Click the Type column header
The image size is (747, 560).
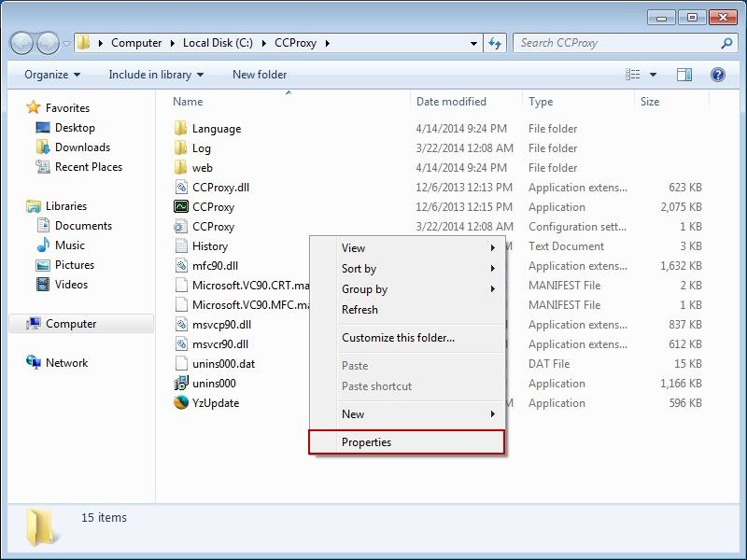578,102
